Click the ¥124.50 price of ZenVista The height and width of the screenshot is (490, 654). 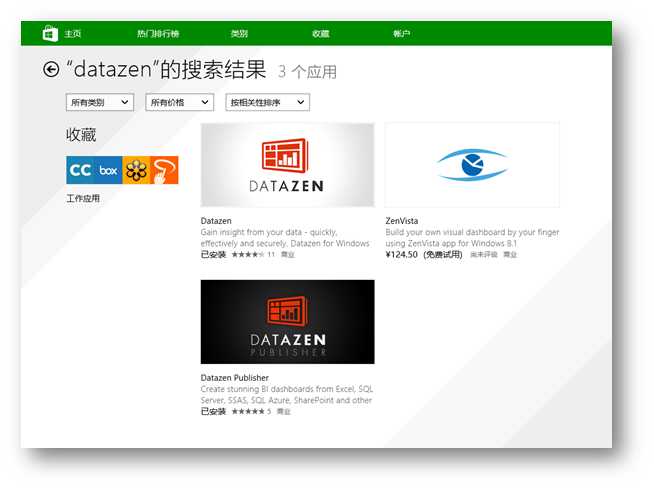pyautogui.click(x=401, y=254)
